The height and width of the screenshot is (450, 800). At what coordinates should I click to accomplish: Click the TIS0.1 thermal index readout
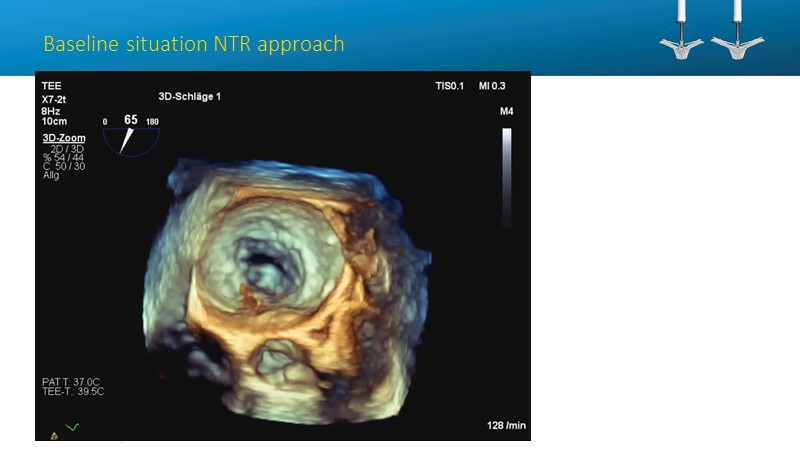(445, 86)
